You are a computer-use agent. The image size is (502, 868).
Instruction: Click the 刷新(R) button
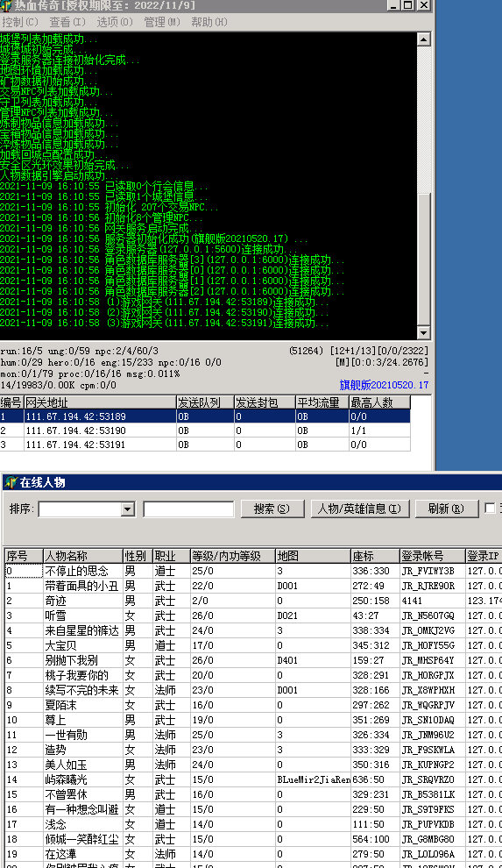pos(446,509)
